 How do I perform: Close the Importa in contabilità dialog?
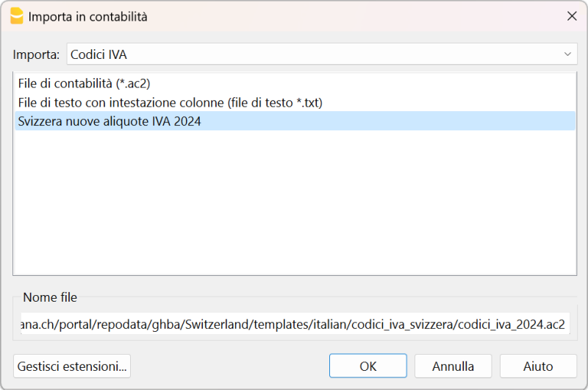(571, 16)
